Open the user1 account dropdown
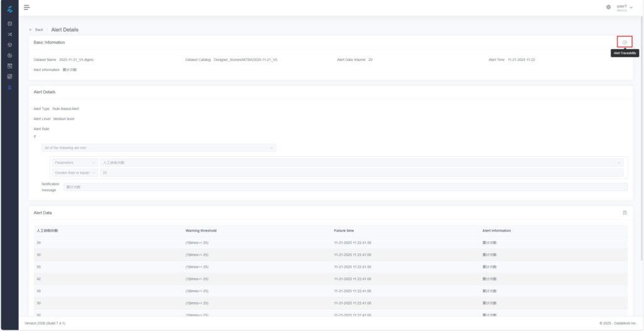The width and height of the screenshot is (644, 331). (625, 8)
